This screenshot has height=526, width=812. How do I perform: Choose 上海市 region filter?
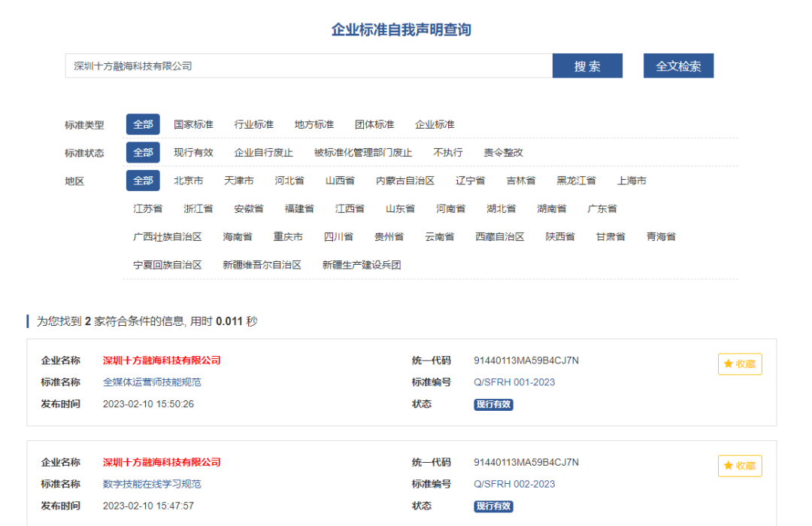tap(632, 181)
